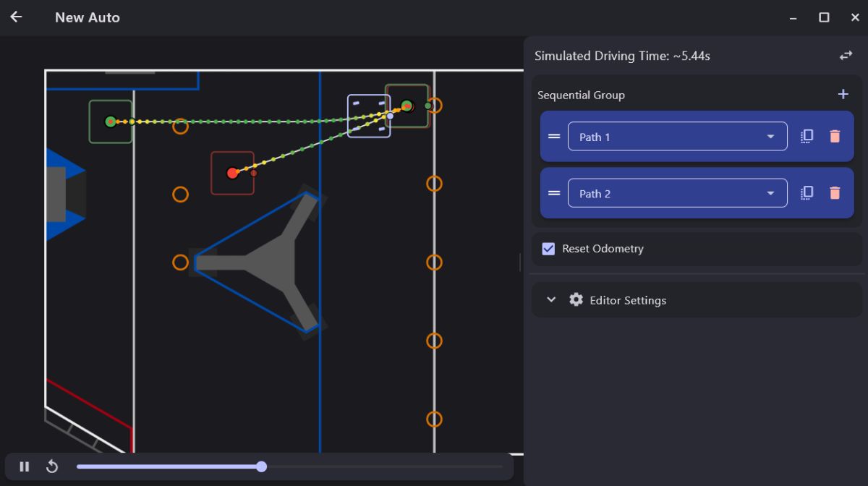Click the swap sides arrows icon

point(846,56)
